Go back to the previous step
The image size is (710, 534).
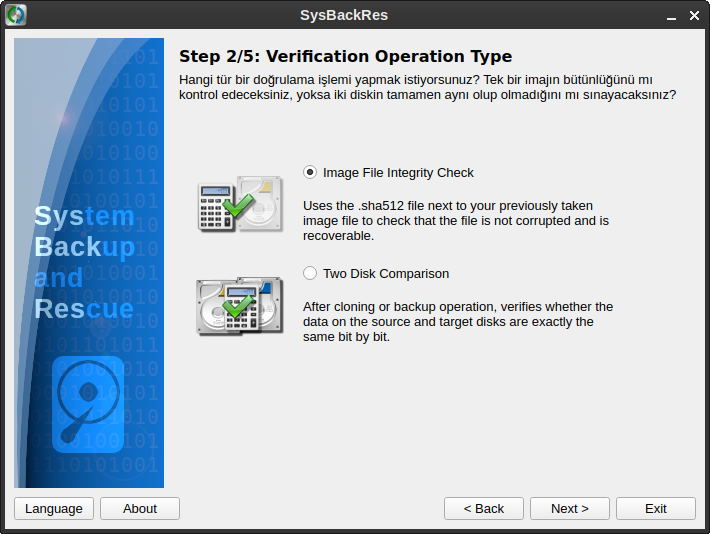[x=484, y=508]
